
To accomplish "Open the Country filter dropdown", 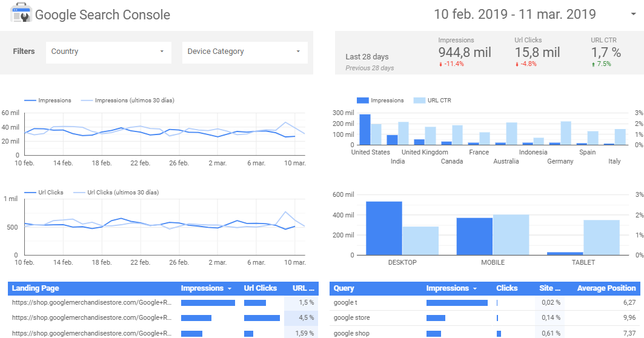I will pos(108,51).
